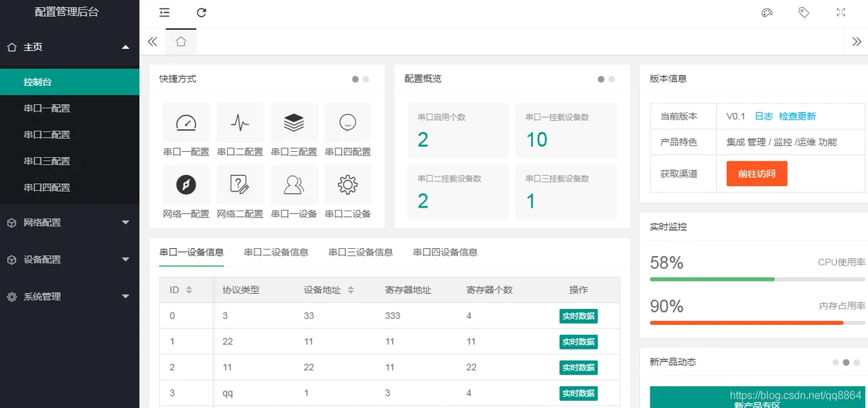Screen dimensions: 868x408
Task: Open 串口二设备 gear shortcut icon
Action: (348, 185)
